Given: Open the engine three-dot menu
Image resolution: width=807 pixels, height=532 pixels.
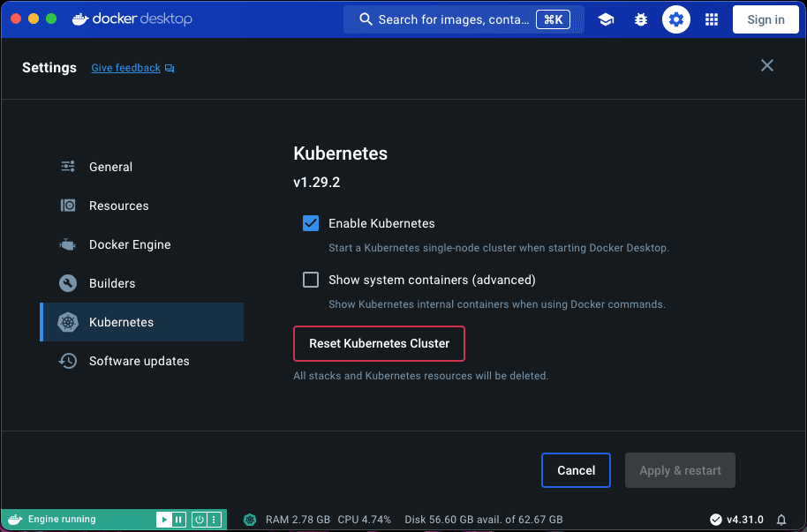Looking at the screenshot, I should point(214,520).
